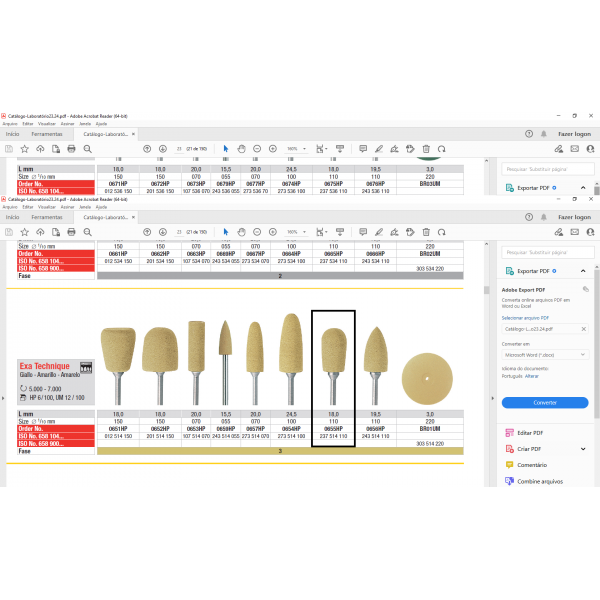This screenshot has width=600, height=600.
Task: Expand the Criar PDF chevron
Action: point(583,449)
